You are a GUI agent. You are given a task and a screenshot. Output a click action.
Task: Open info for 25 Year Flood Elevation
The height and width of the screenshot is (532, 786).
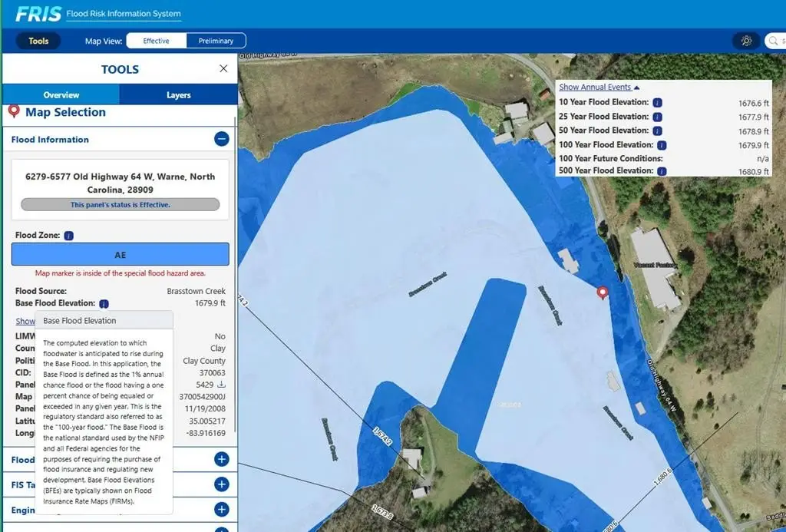[658, 117]
